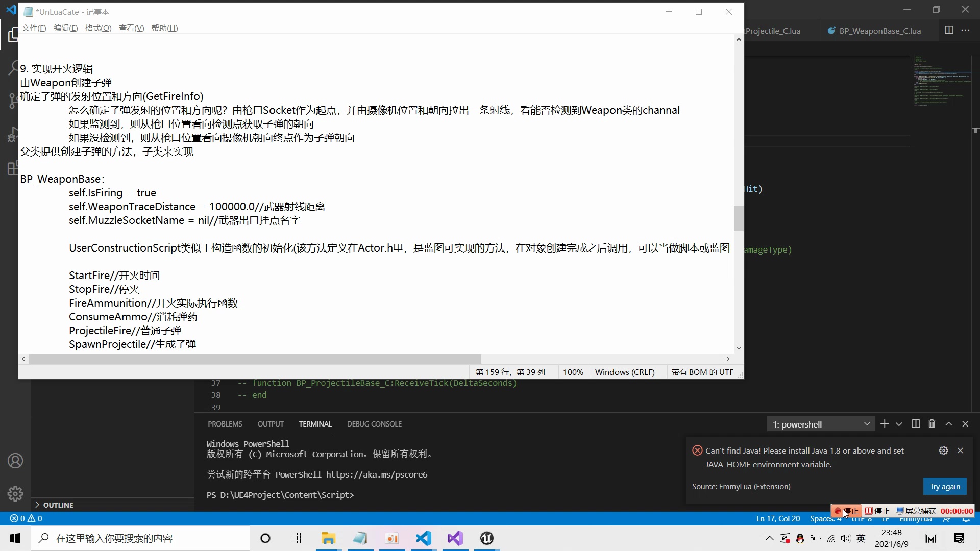Click the EmmyLua status bar item
The height and width of the screenshot is (551, 980).
coord(915,519)
